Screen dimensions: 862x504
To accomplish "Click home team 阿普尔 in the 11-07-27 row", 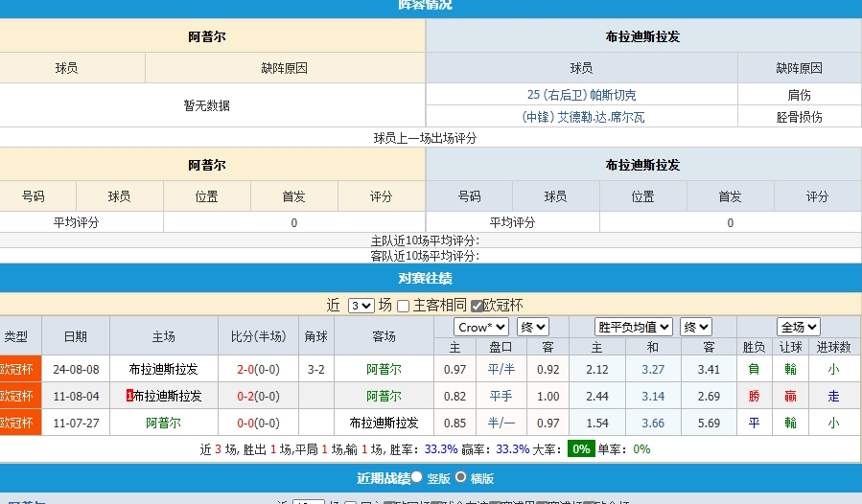I will pos(163,423).
